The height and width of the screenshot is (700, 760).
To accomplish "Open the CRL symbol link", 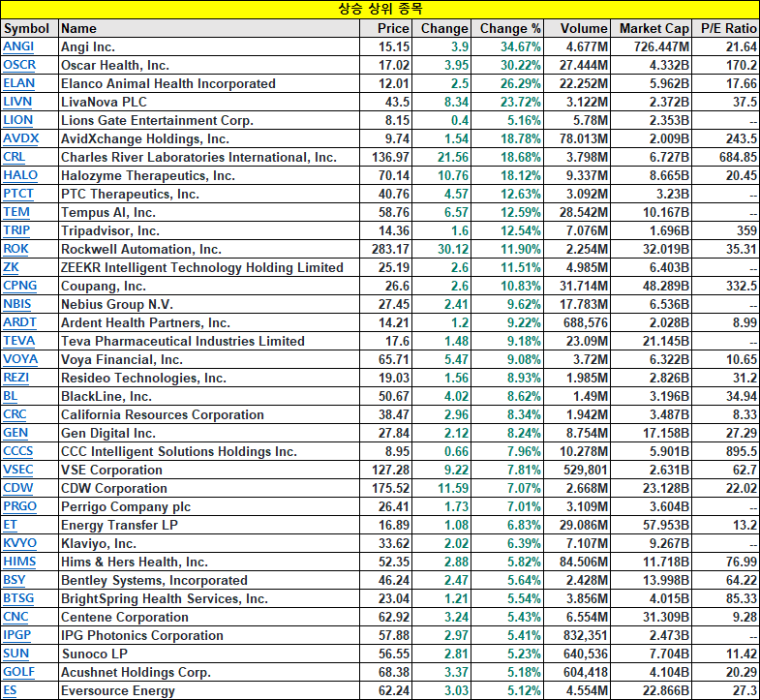I will point(15,157).
